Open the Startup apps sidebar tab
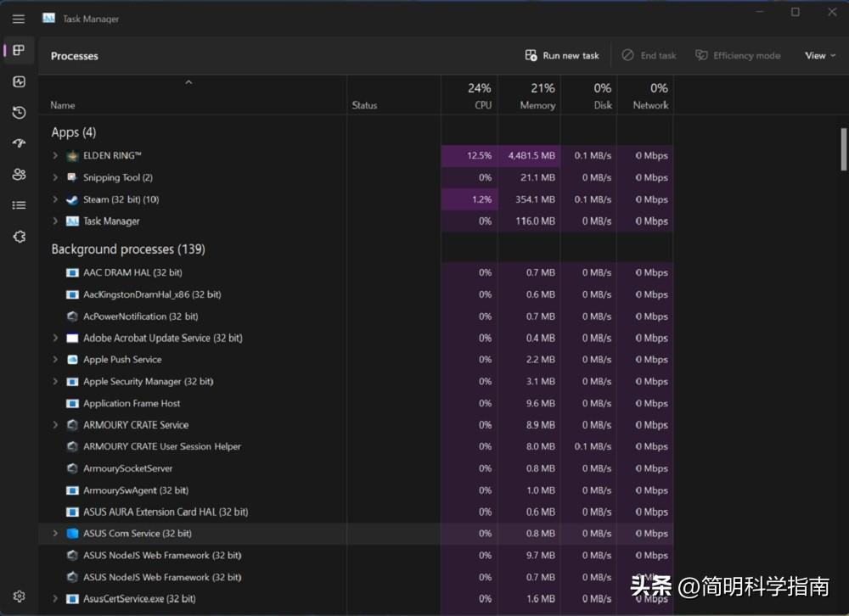Screen dimensions: 849x616 click(19, 143)
